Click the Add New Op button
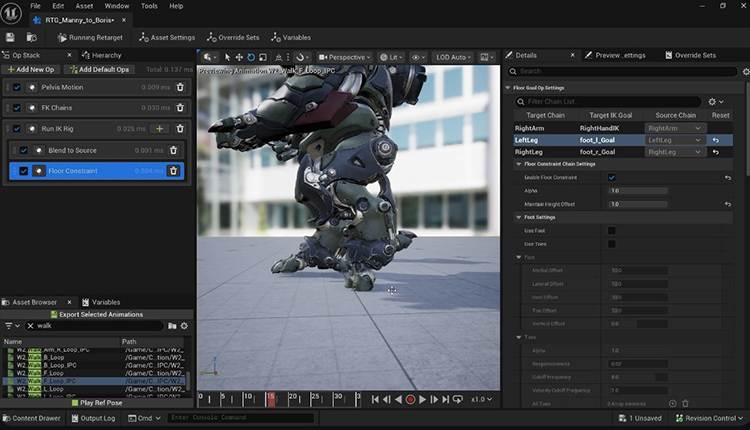 pos(31,69)
